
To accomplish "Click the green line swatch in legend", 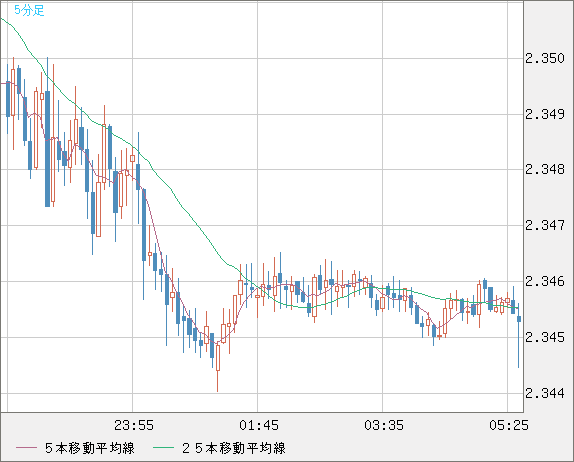I will pyautogui.click(x=163, y=448).
